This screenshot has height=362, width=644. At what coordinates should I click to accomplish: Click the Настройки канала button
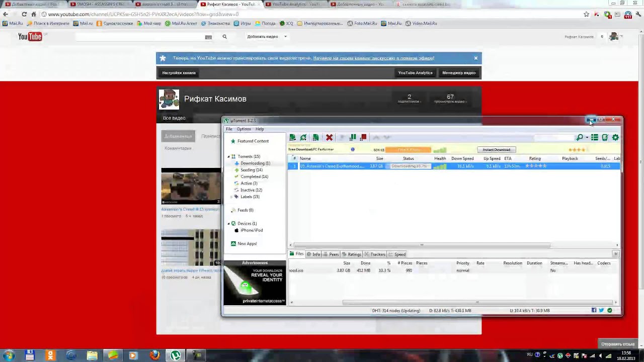pos(179,73)
